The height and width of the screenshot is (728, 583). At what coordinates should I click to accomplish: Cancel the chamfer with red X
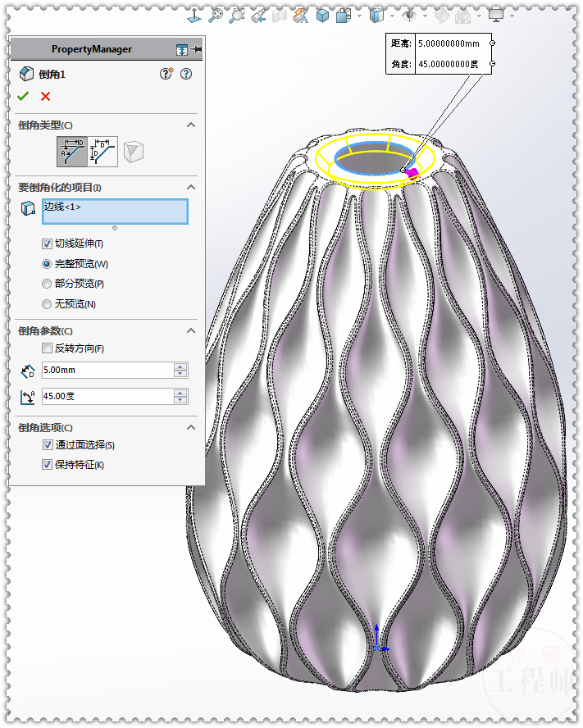[x=46, y=96]
